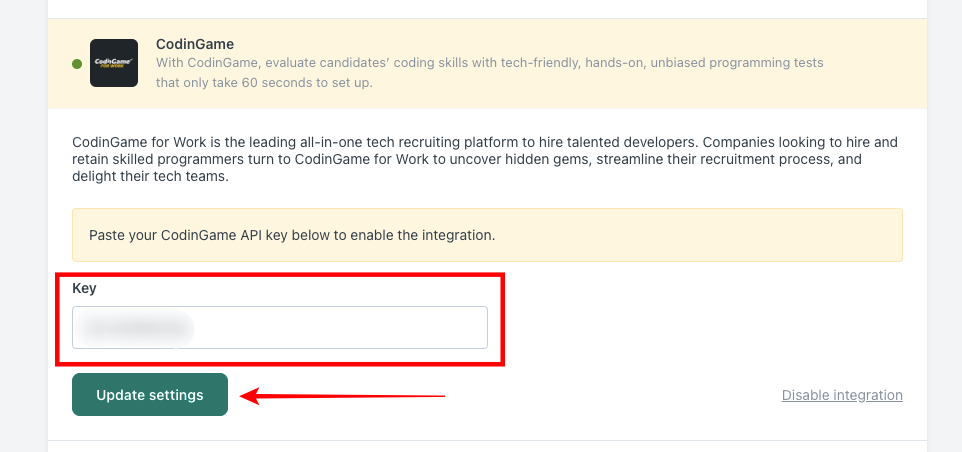
Task: Click the blurred API key value
Action: click(137, 327)
